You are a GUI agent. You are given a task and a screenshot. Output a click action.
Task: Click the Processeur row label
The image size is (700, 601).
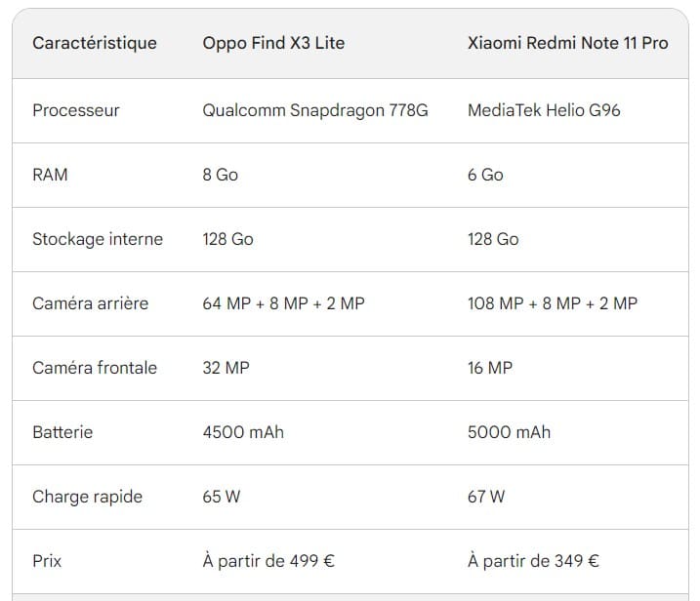[76, 110]
